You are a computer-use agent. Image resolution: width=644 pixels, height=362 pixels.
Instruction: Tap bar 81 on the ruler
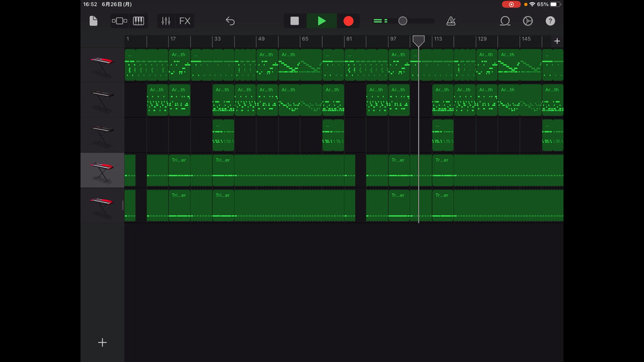[349, 39]
